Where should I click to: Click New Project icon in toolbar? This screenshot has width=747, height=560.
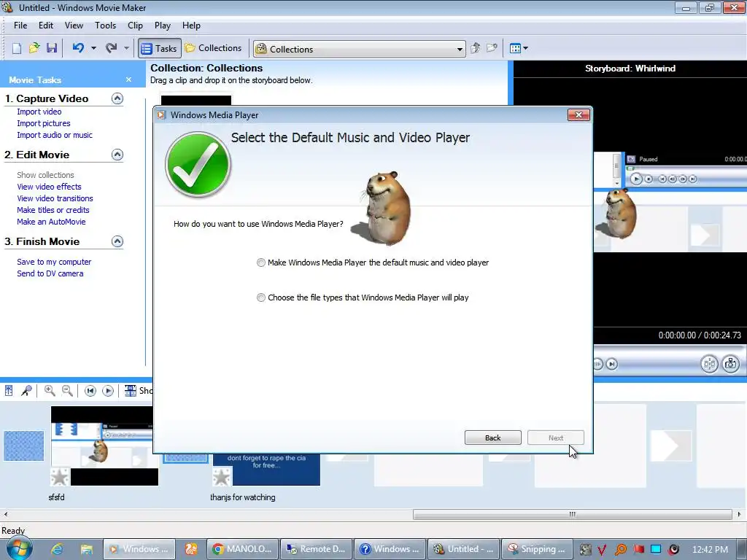point(17,48)
